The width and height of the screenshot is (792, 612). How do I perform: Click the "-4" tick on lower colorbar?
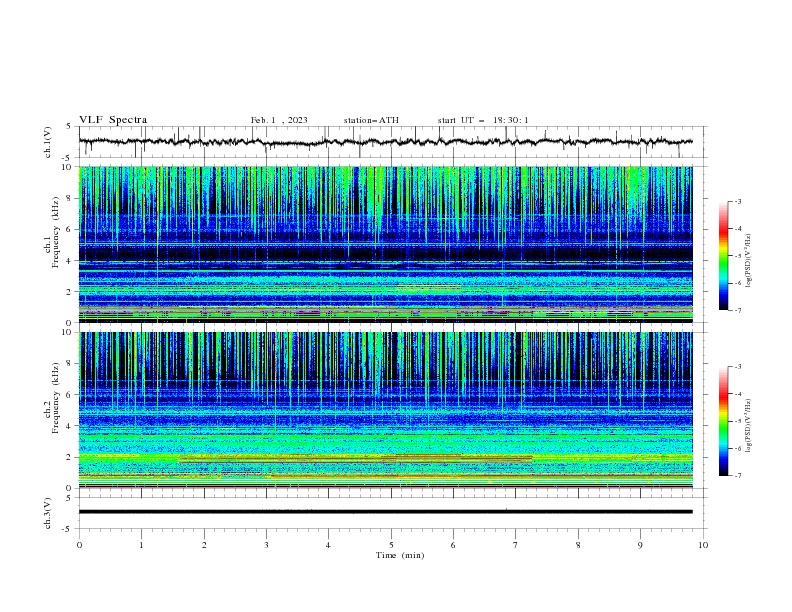737,394
